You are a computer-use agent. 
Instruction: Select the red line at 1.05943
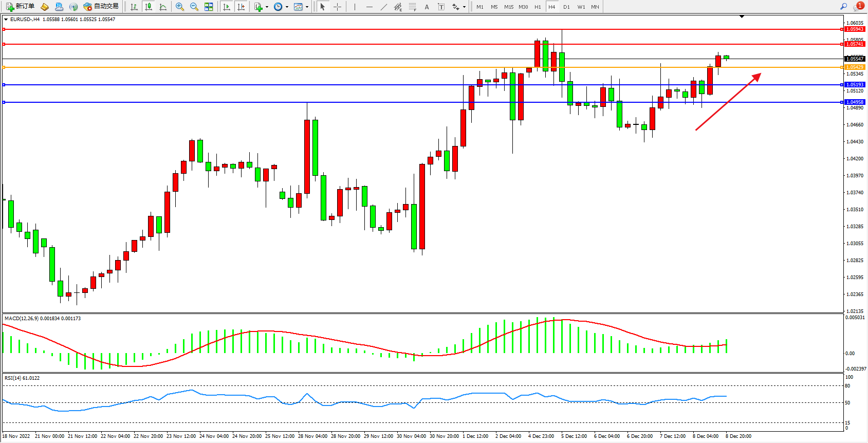point(411,29)
